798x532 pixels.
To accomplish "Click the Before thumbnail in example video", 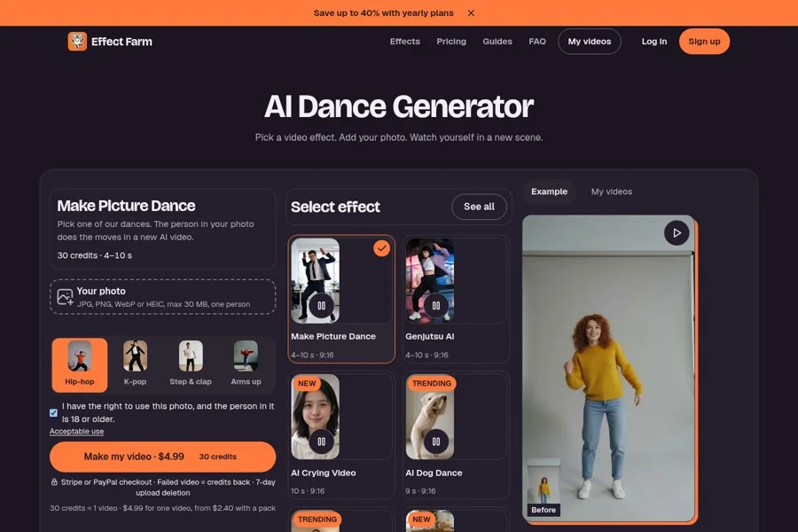I will [544, 488].
